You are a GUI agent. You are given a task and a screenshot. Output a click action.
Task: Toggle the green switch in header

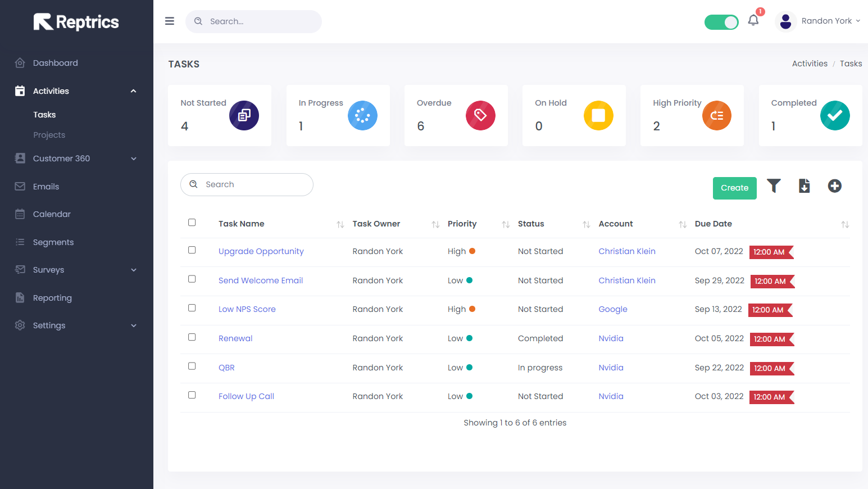pyautogui.click(x=721, y=22)
